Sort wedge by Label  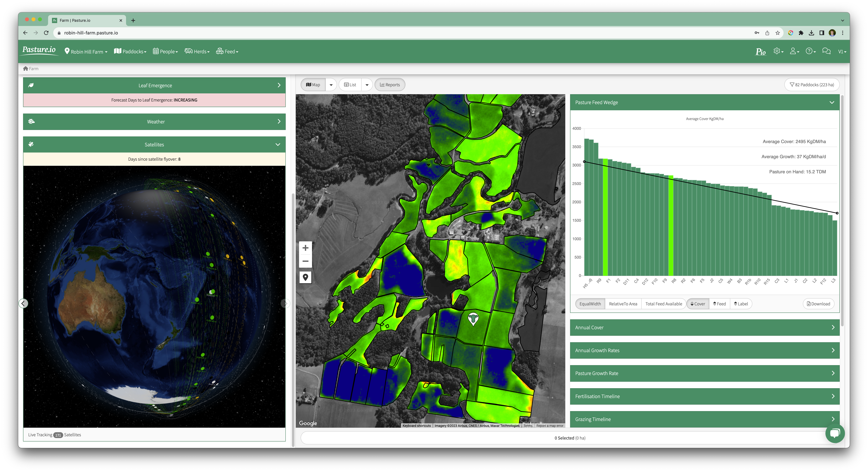741,304
